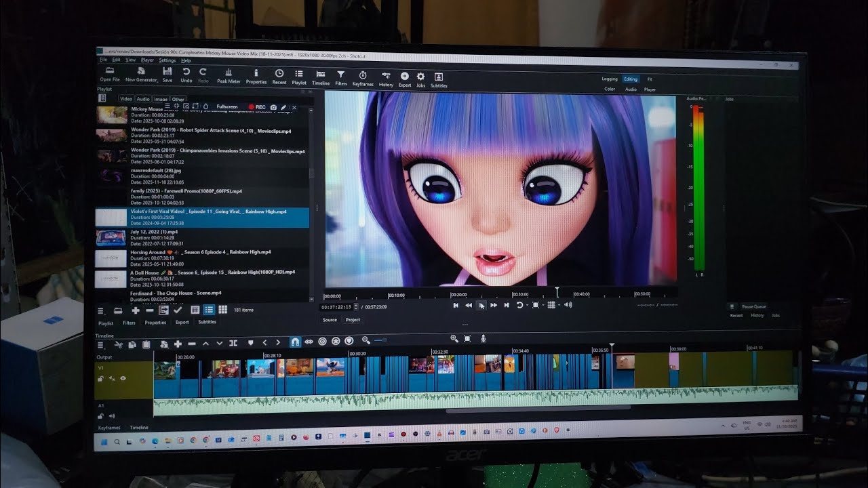Screen dimensions: 868x488
Task: Click the record audio microphone icon
Action: pos(484,338)
